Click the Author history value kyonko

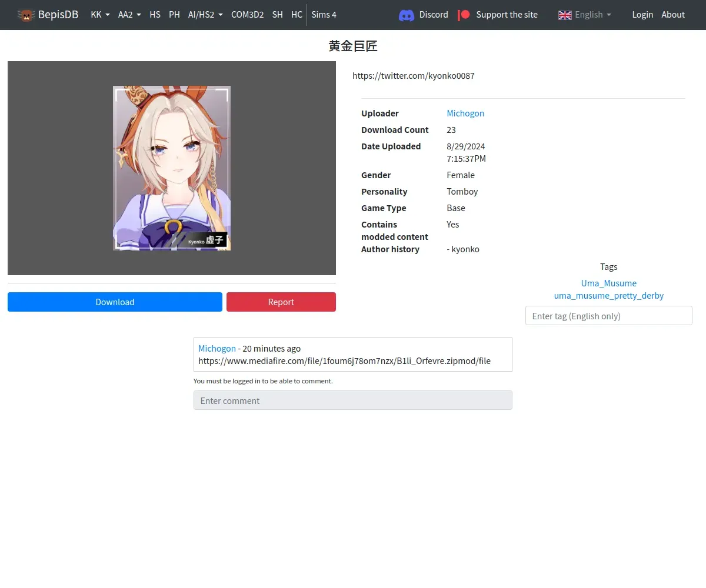click(x=463, y=249)
